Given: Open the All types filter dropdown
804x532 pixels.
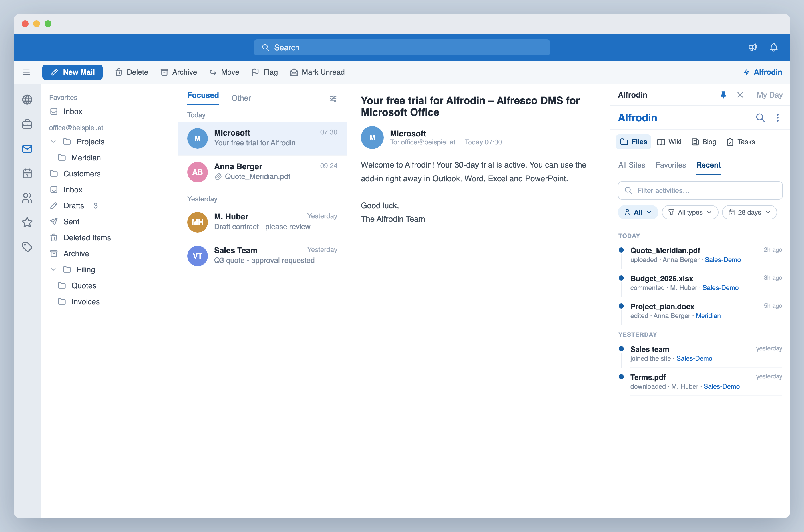Looking at the screenshot, I should pyautogui.click(x=690, y=212).
